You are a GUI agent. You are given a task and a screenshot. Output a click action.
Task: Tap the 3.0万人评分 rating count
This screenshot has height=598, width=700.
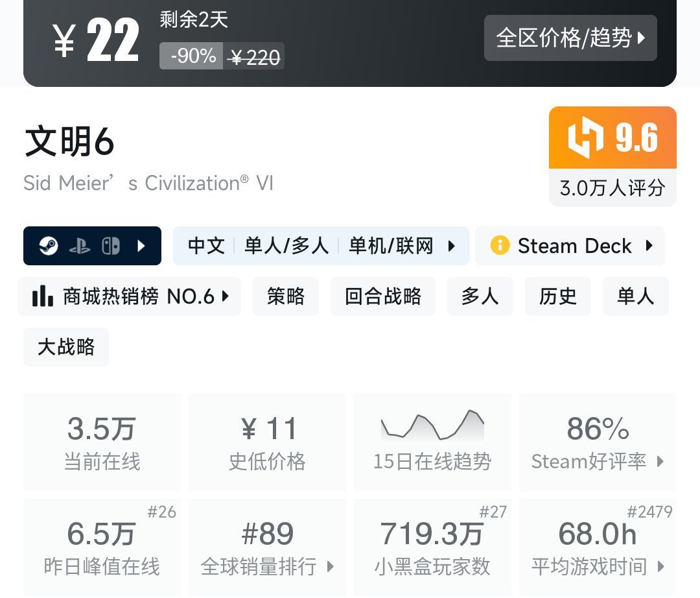tap(612, 188)
